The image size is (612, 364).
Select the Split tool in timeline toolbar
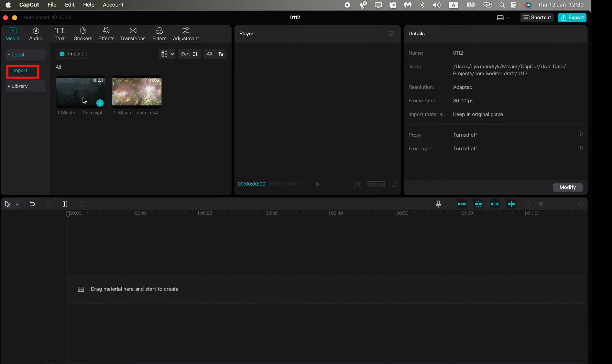65,204
